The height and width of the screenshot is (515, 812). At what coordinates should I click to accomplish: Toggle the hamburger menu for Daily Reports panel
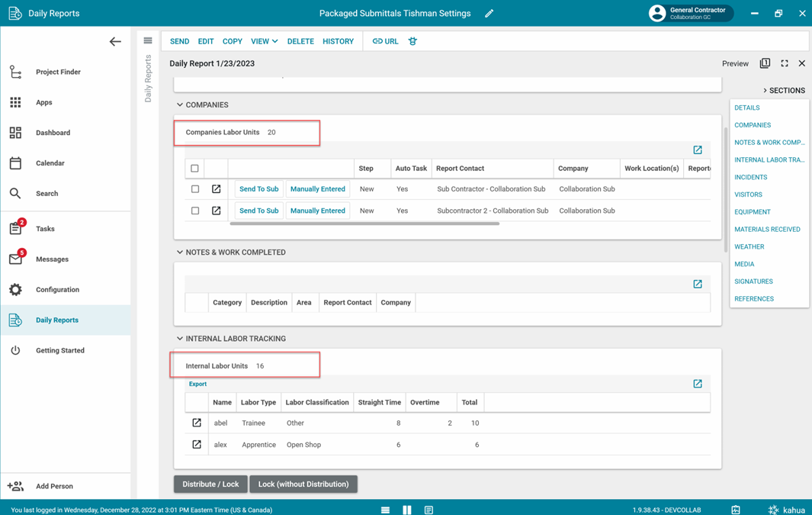[148, 41]
